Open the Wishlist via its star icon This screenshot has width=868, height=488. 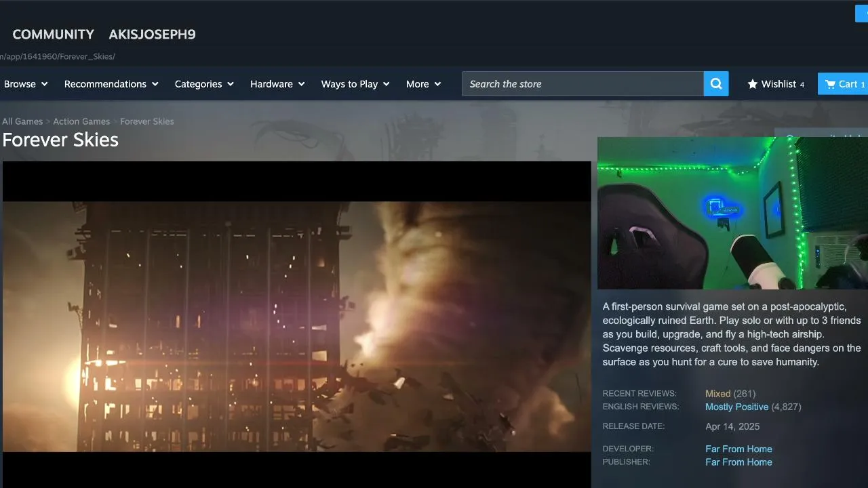point(753,84)
